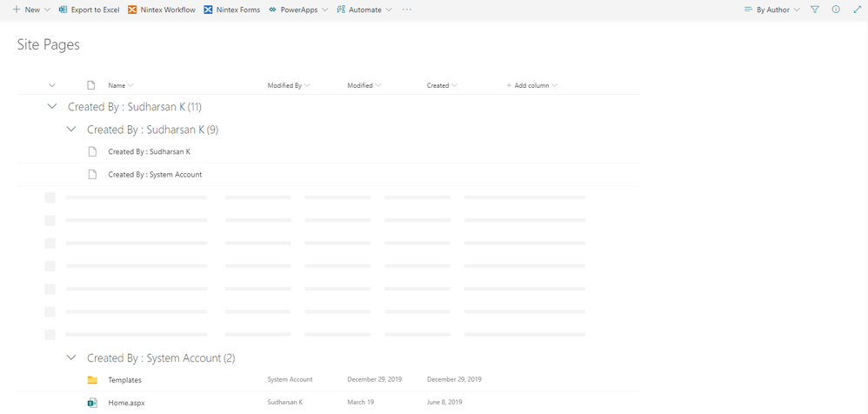The width and height of the screenshot is (868, 414).
Task: Open Nintex Workflow from the toolbar
Action: (162, 10)
